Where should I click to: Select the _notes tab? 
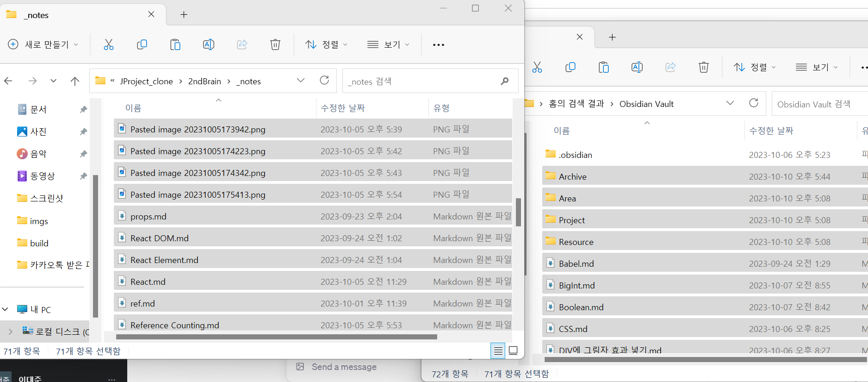[x=83, y=15]
